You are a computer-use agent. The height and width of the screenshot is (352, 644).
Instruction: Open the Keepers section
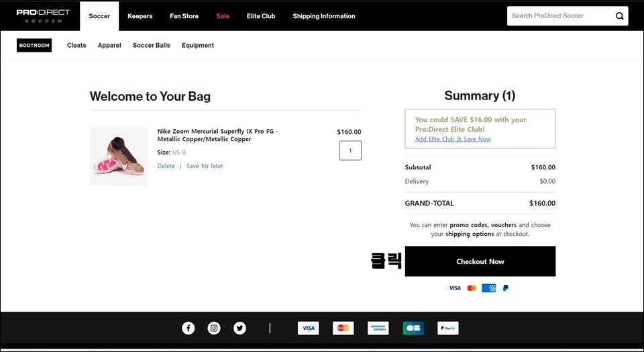coord(140,16)
